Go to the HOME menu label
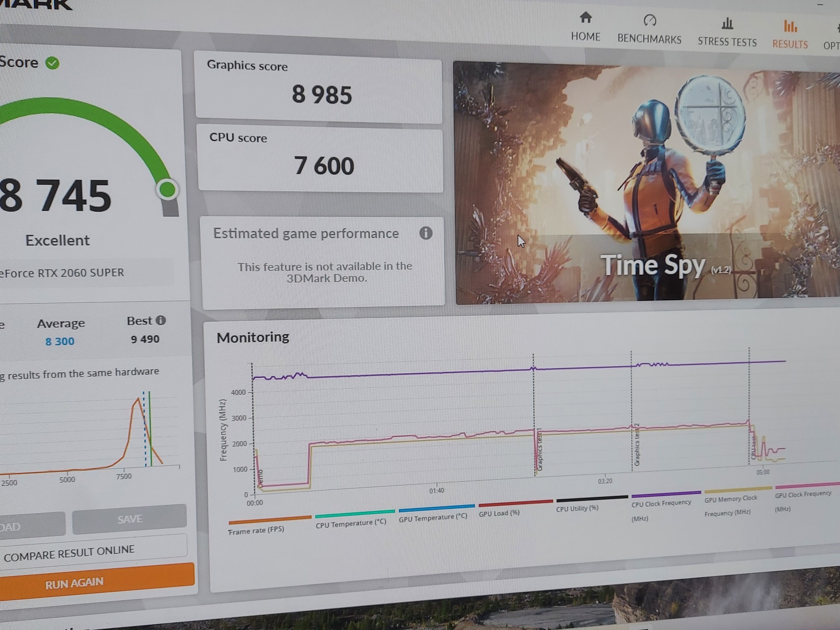This screenshot has width=840, height=630. coord(585,37)
